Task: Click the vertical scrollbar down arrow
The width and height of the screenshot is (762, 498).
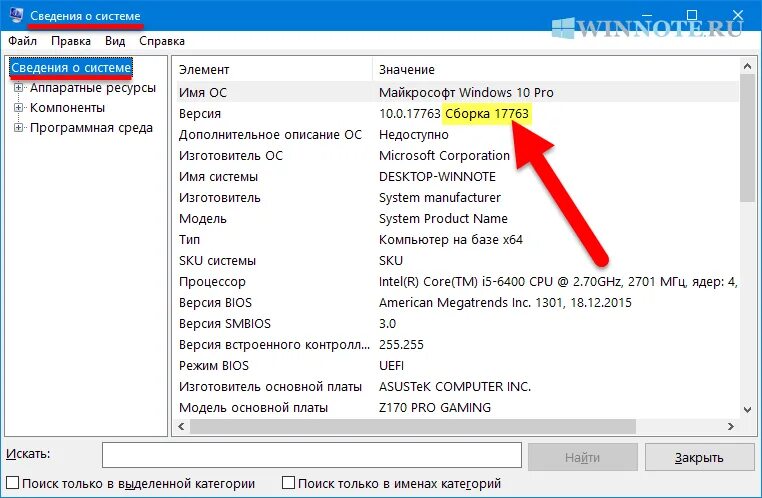Action: click(747, 410)
